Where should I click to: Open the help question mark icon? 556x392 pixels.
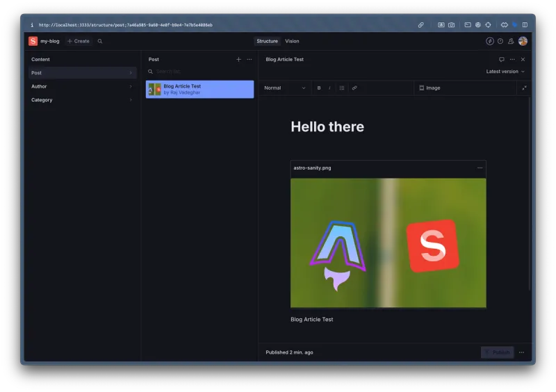(500, 41)
